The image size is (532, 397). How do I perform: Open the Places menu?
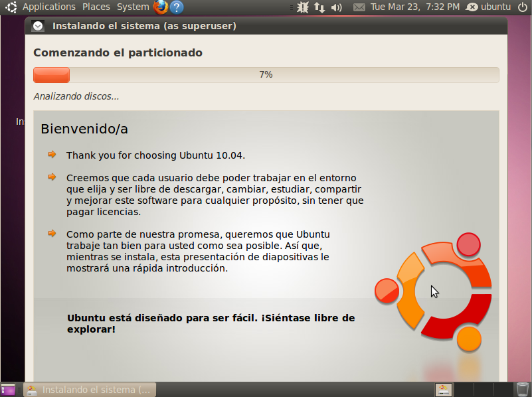click(x=96, y=7)
